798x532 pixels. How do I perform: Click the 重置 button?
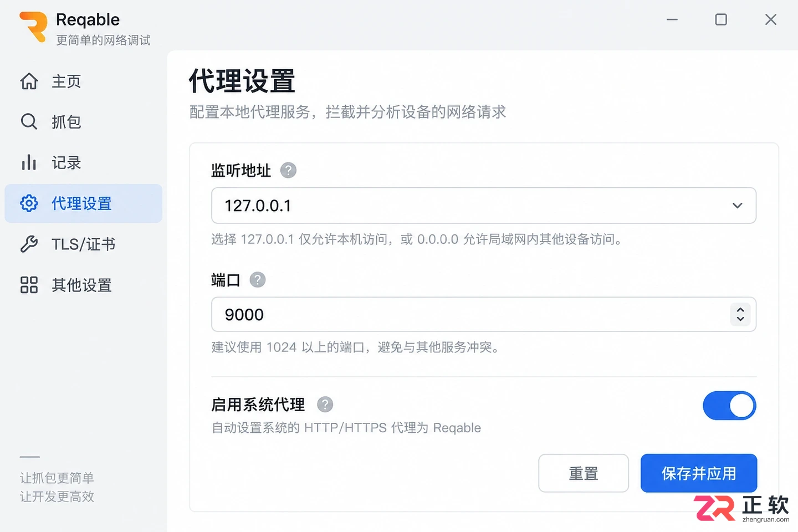click(x=584, y=473)
